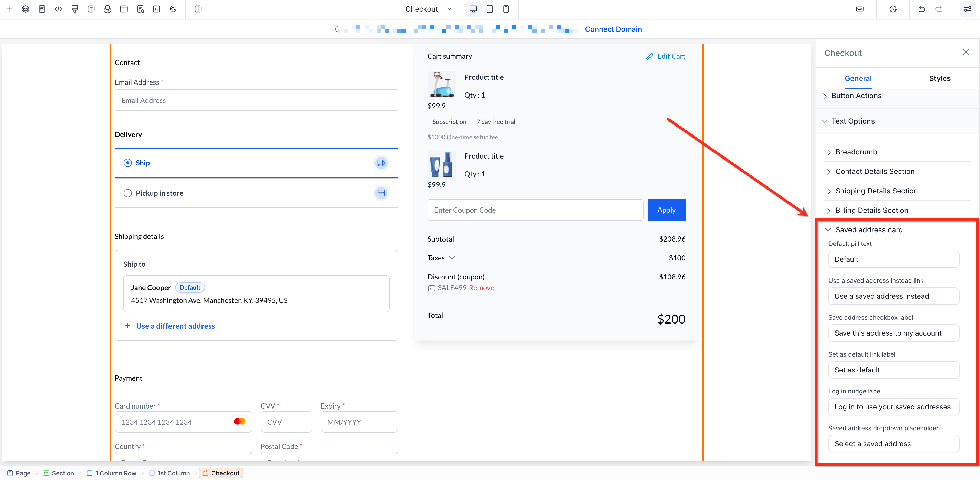980x480 pixels.
Task: Switch to the General tab
Action: [858, 78]
